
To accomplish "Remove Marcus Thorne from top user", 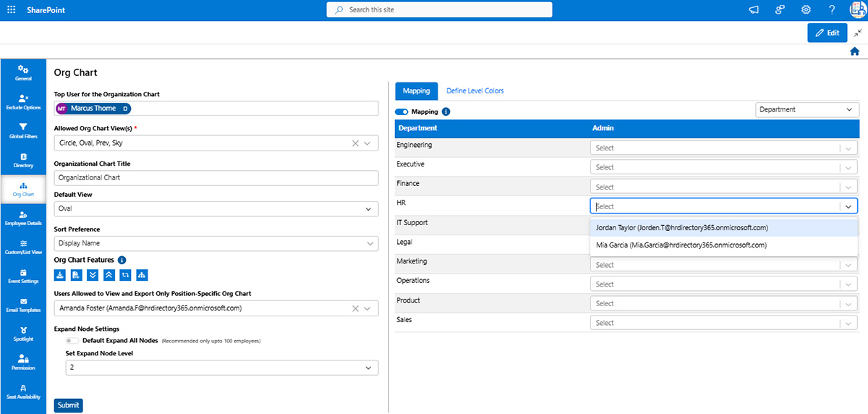I will tap(125, 109).
